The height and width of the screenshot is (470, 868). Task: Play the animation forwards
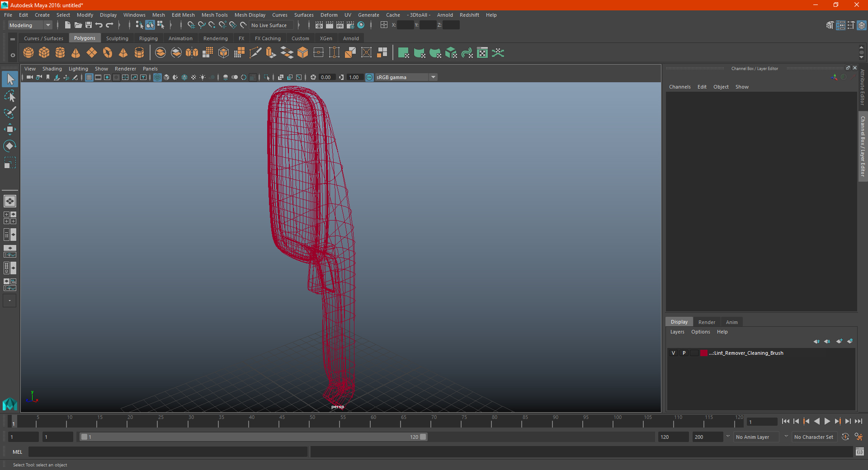tap(827, 421)
